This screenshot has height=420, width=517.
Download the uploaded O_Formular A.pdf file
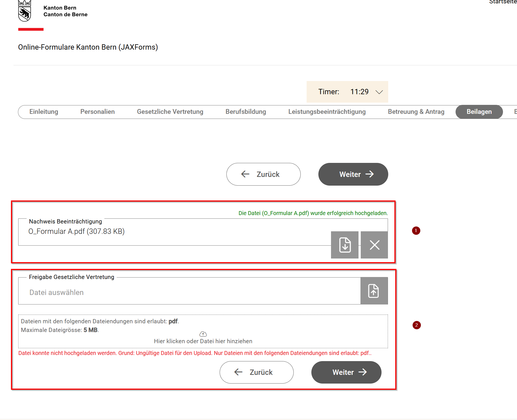(344, 245)
